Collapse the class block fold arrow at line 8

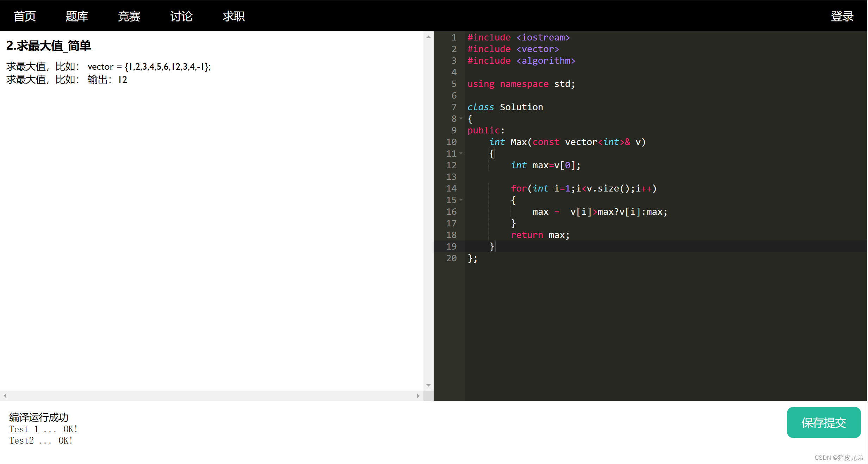point(461,119)
